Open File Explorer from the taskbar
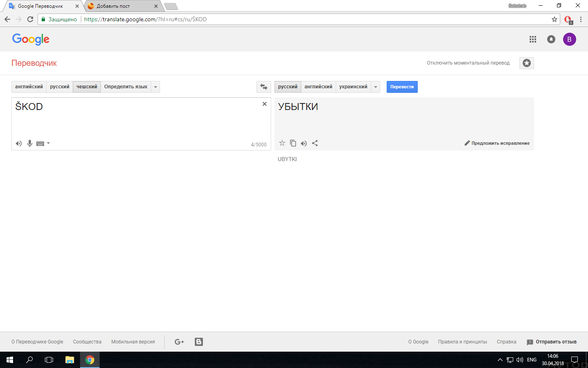 pos(69,360)
